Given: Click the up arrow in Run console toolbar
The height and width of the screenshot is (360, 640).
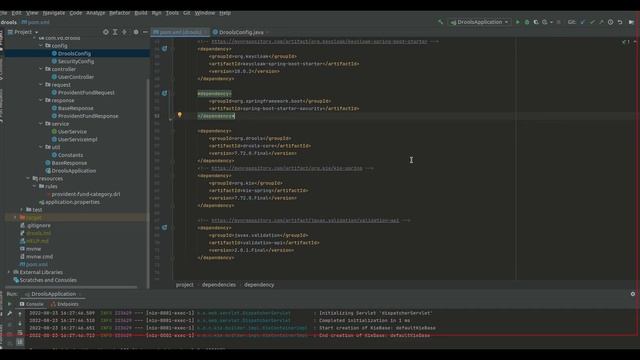Looking at the screenshot, I should click(x=20, y=313).
